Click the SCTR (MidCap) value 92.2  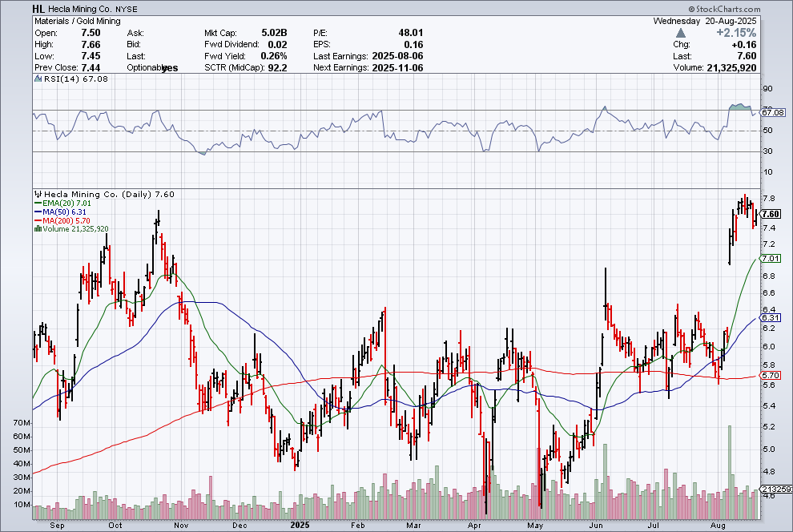coord(278,68)
